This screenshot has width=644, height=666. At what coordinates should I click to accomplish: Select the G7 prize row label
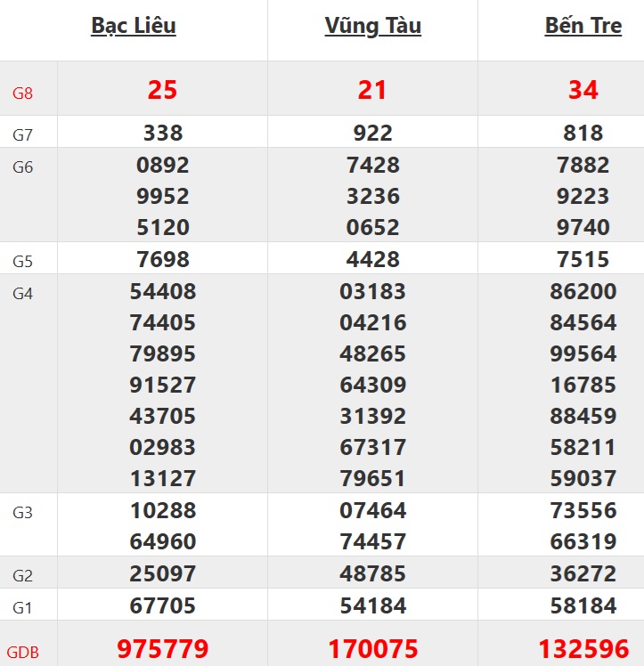pos(22,135)
